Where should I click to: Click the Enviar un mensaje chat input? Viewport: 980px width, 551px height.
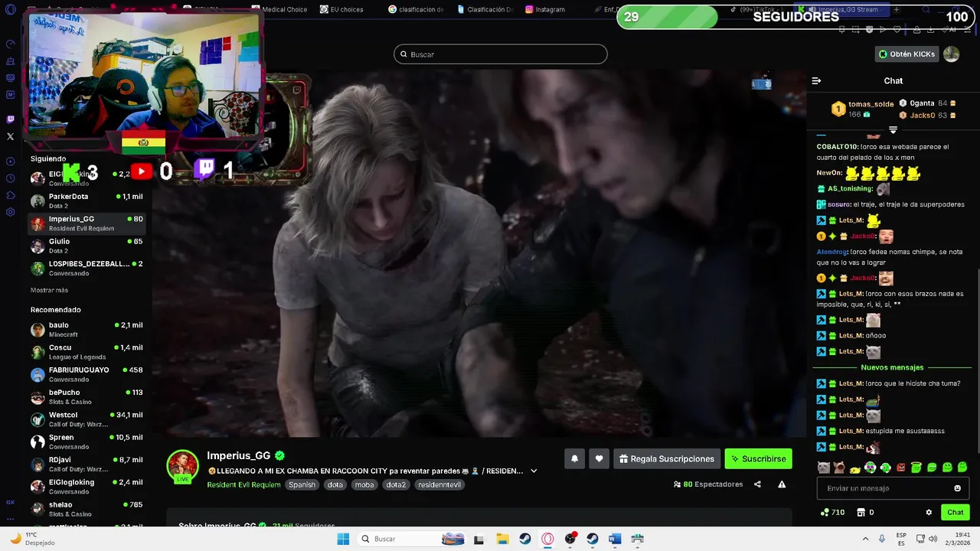pyautogui.click(x=893, y=488)
